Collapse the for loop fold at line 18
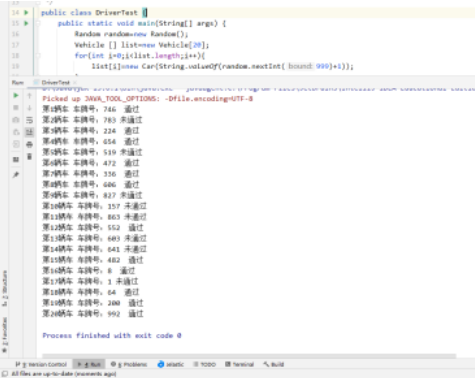 [38, 56]
